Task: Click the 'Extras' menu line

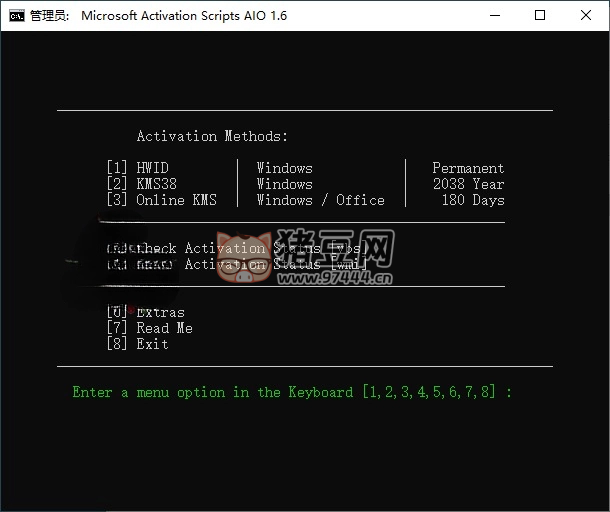Action: click(145, 312)
